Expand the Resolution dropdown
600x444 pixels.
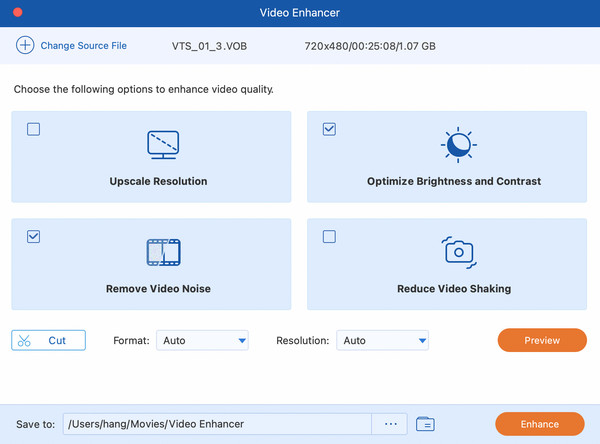[x=383, y=341]
